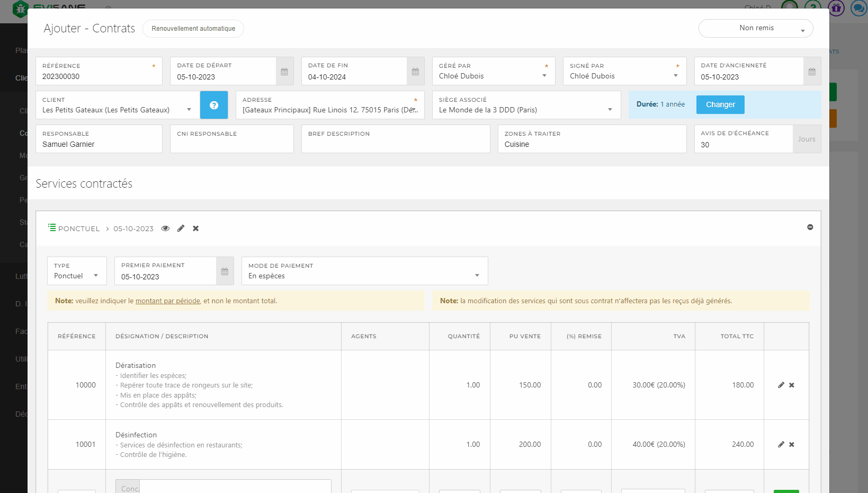Viewport: 868px width, 493px height.
Task: Edit the Ponctuel service block with pencil
Action: tap(181, 228)
